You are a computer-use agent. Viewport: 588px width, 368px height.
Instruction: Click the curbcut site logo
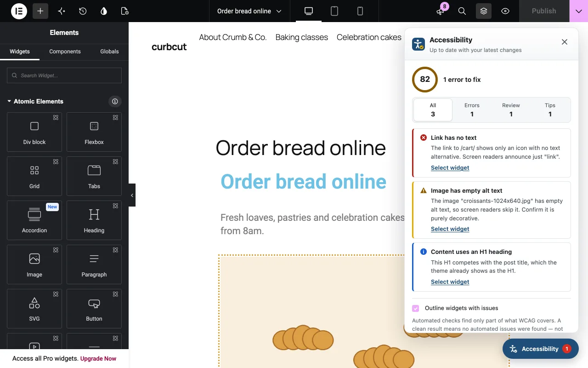(169, 46)
